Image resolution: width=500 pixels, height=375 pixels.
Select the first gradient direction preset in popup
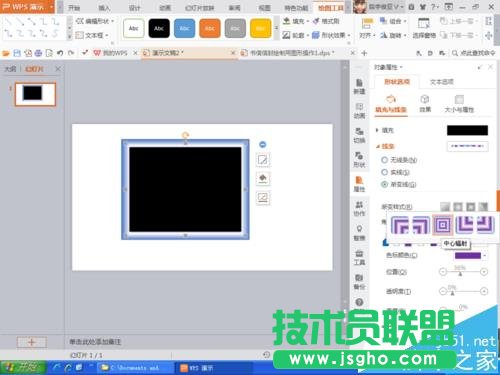click(400, 225)
